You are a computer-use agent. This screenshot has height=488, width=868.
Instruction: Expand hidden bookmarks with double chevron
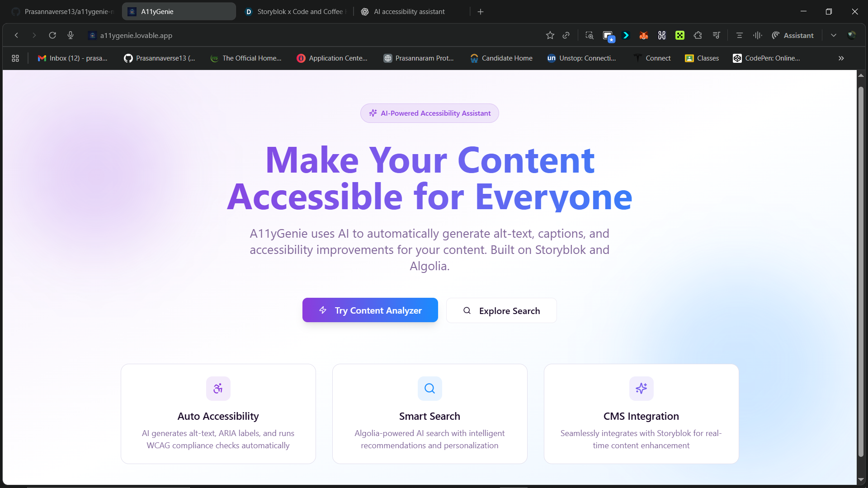841,58
